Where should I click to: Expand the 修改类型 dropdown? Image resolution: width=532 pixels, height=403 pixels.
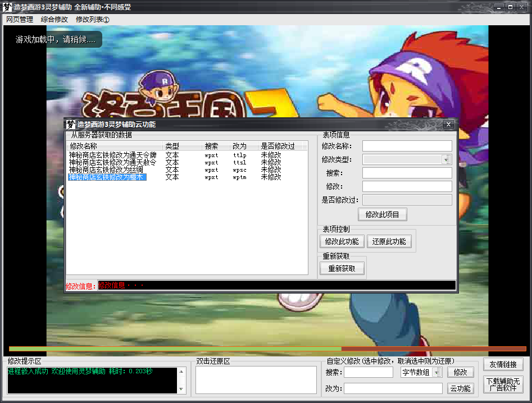[446, 159]
